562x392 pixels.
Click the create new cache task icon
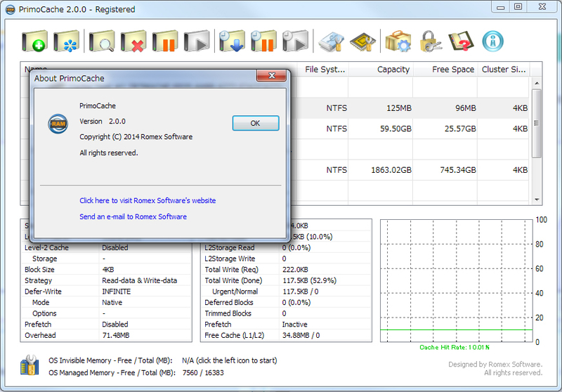click(x=34, y=41)
